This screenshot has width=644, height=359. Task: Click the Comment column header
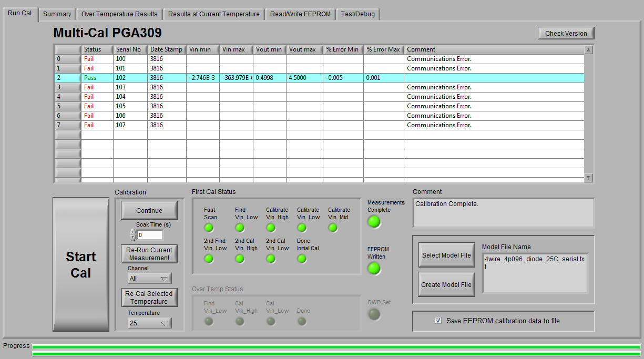[494, 49]
